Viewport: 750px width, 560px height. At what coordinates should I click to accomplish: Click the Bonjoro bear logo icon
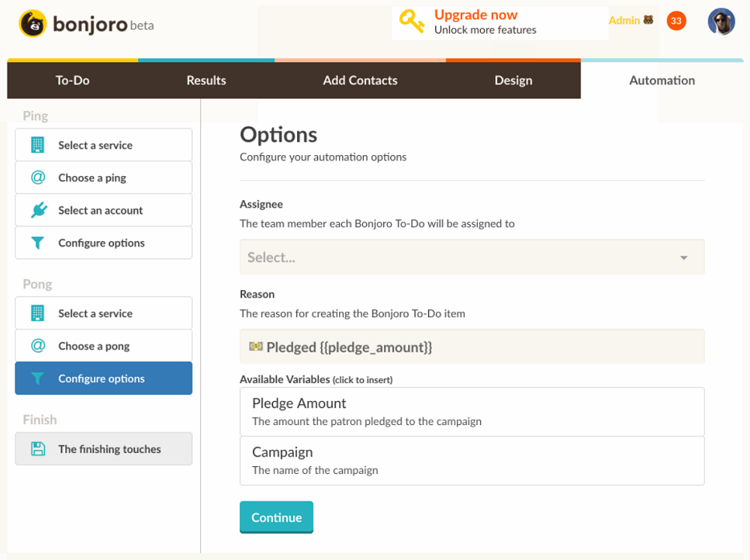tap(32, 23)
